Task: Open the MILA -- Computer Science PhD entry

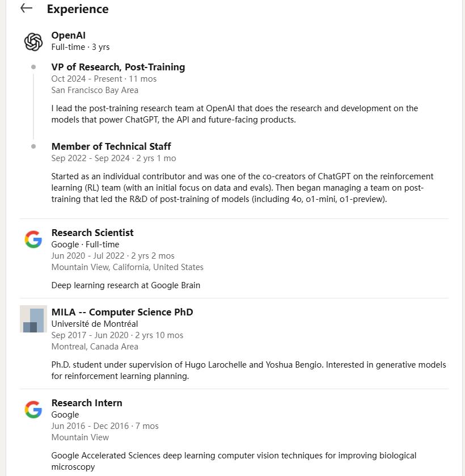Action: [x=122, y=312]
